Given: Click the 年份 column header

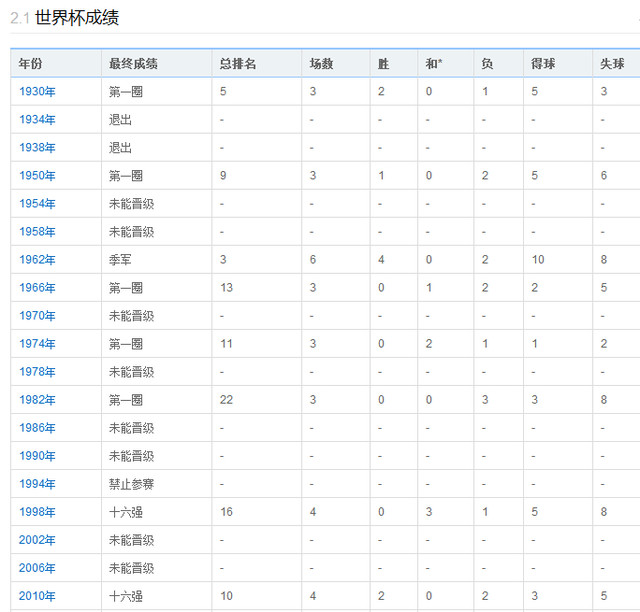Looking at the screenshot, I should 30,64.
